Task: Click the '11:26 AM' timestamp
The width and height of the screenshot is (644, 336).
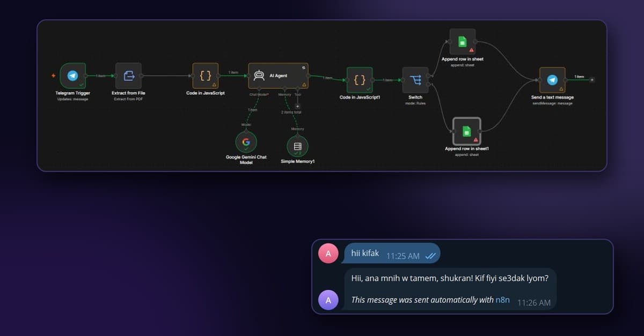Action: pyautogui.click(x=534, y=303)
